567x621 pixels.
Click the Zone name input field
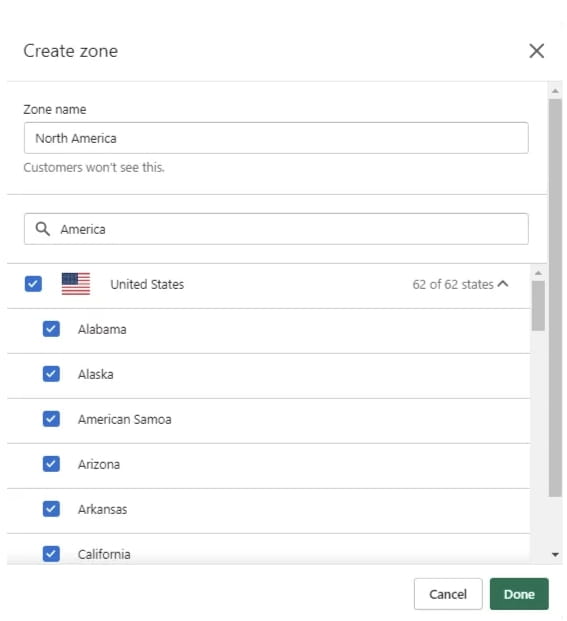coord(276,138)
